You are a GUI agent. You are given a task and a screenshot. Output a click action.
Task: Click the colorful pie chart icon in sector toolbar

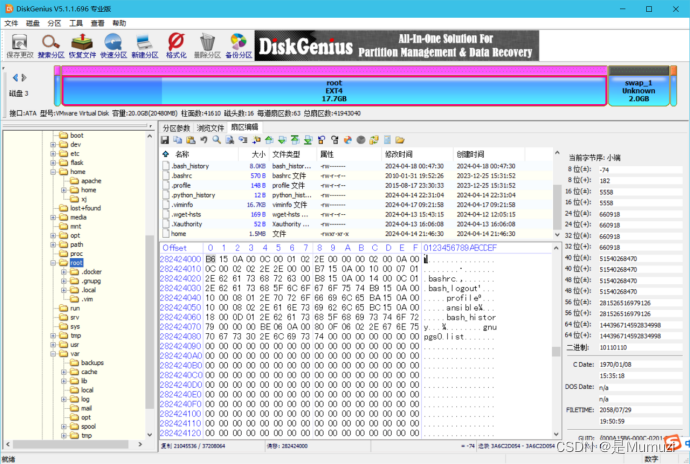pos(348,140)
